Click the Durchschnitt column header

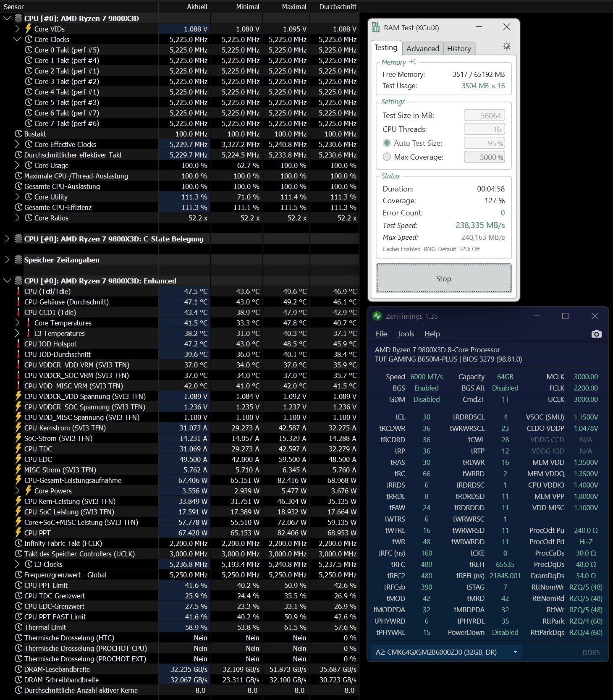335,7
